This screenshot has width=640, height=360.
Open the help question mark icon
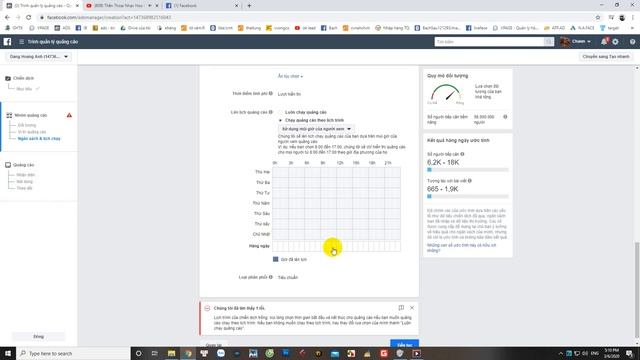(x=632, y=42)
